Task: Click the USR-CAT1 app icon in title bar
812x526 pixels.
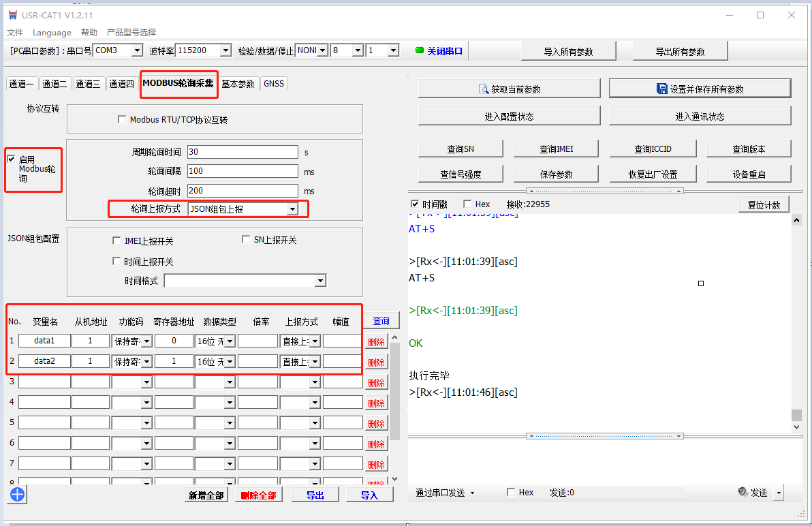Action: click(x=12, y=15)
